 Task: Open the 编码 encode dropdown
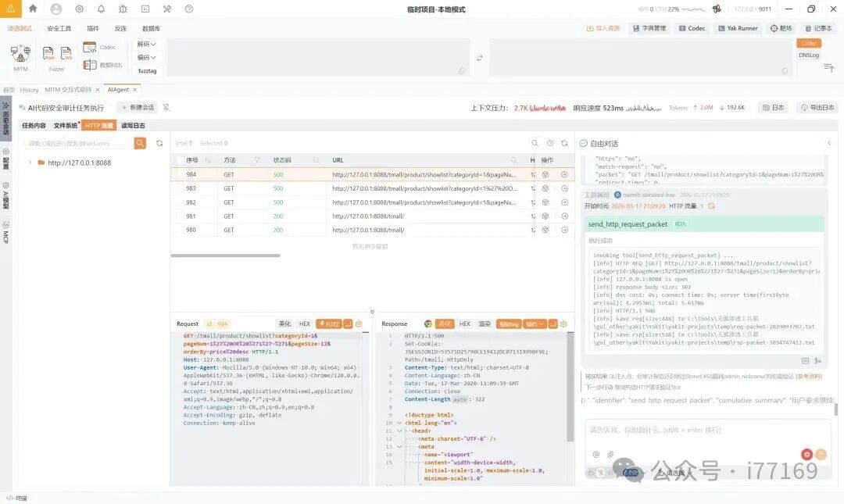click(x=147, y=57)
